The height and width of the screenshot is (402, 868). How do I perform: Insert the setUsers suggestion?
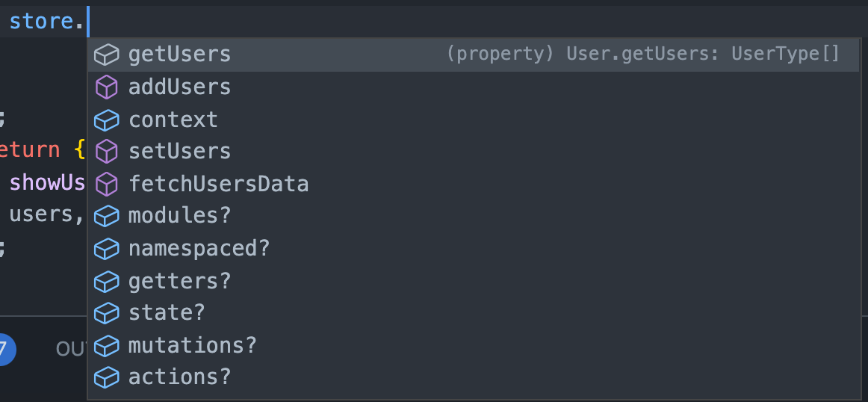[x=179, y=152]
